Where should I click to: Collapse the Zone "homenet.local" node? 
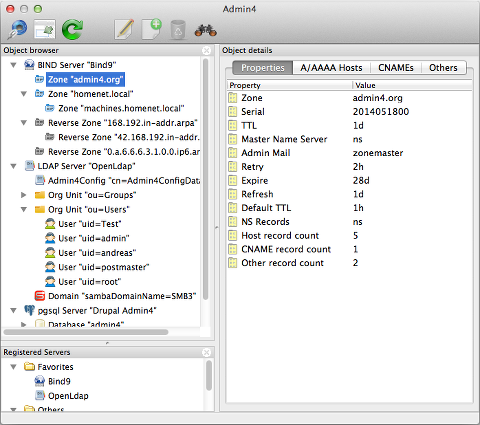point(24,94)
